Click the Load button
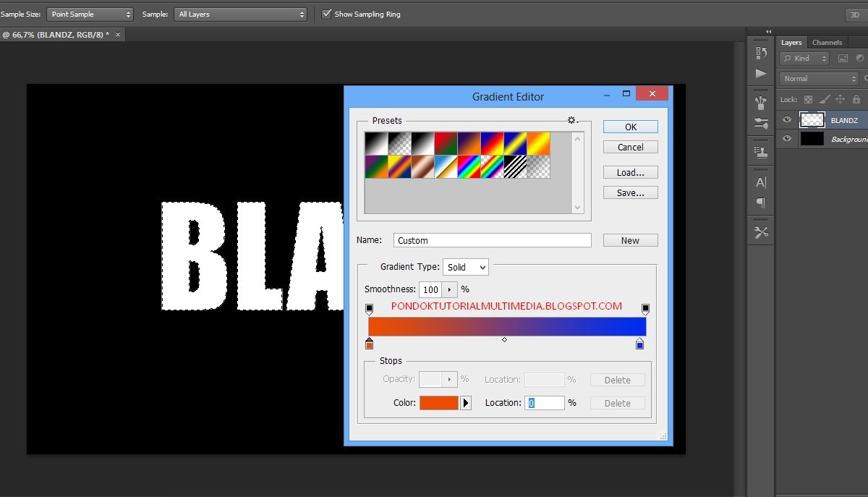 click(x=629, y=172)
